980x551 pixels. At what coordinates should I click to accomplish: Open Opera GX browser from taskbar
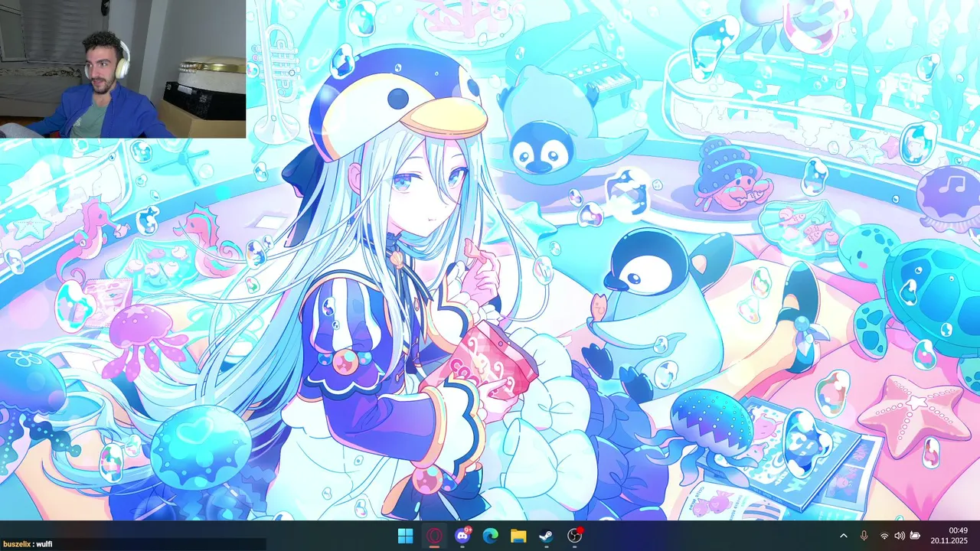[x=434, y=536]
